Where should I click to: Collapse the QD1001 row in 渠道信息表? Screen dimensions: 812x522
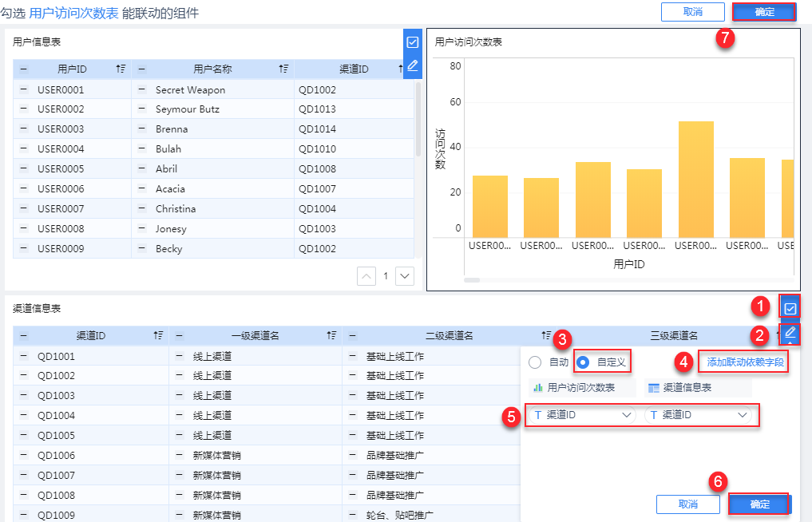[x=24, y=356]
